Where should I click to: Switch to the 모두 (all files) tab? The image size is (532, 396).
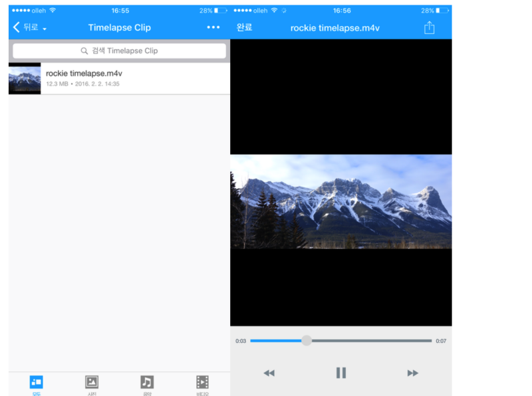37,385
